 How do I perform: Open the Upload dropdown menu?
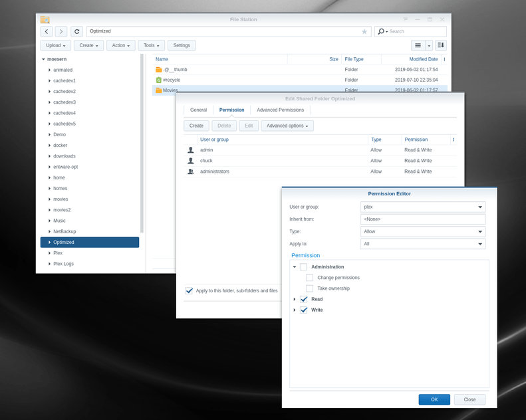(56, 45)
